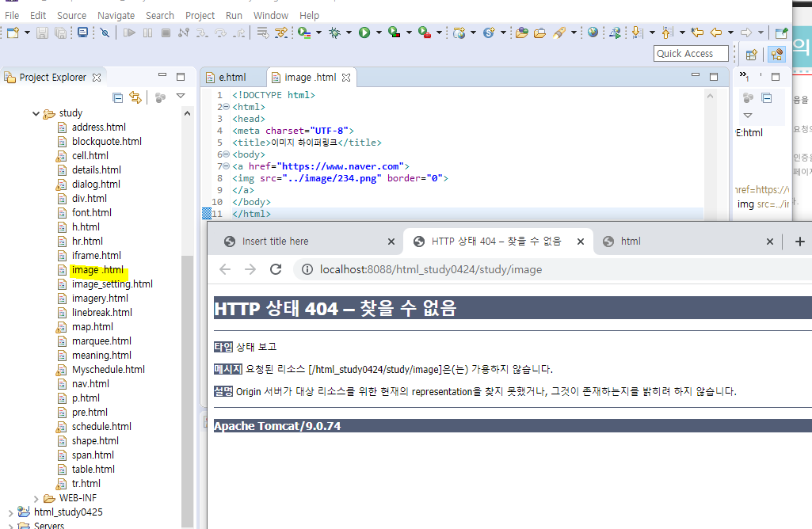Open the Navigate menu
This screenshot has width=812, height=529.
[x=116, y=16]
